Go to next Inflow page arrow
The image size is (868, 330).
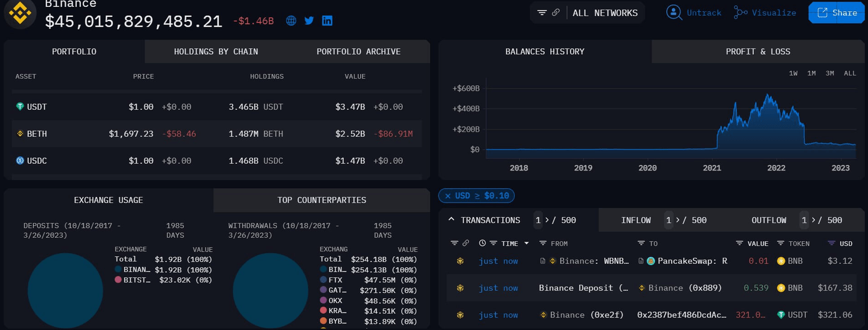(x=675, y=220)
